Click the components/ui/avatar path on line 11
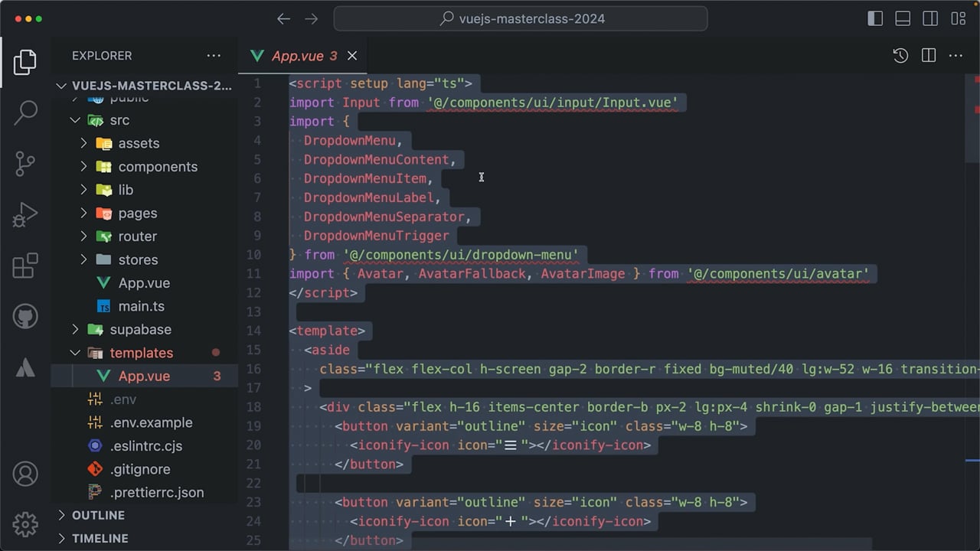 778,274
